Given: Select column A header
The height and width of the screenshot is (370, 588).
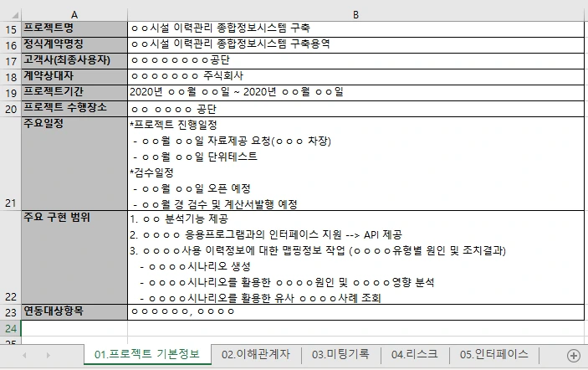Looking at the screenshot, I should point(74,15).
